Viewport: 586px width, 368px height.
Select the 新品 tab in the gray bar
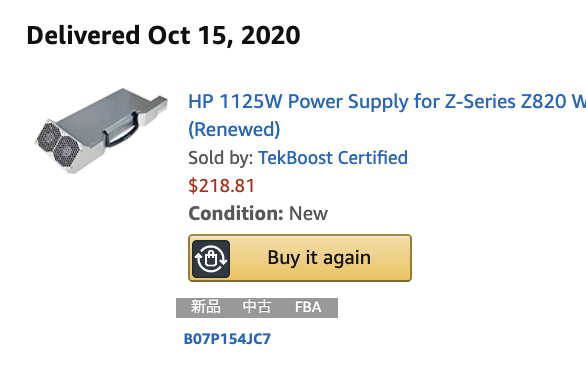coord(206,307)
